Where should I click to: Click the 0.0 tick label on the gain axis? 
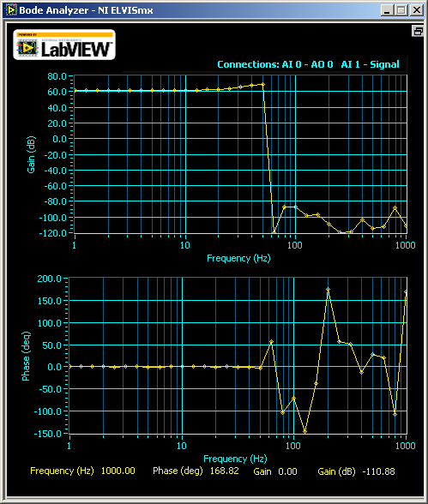click(59, 139)
